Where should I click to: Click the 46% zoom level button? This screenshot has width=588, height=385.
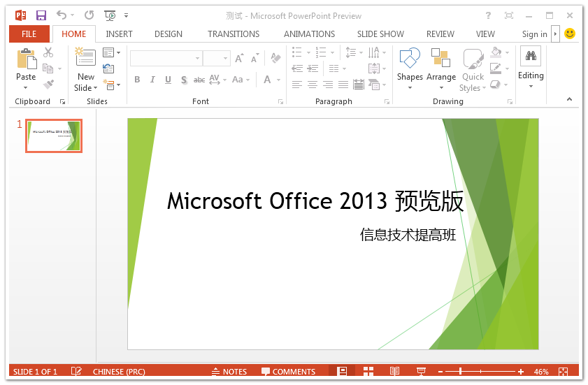(x=540, y=372)
